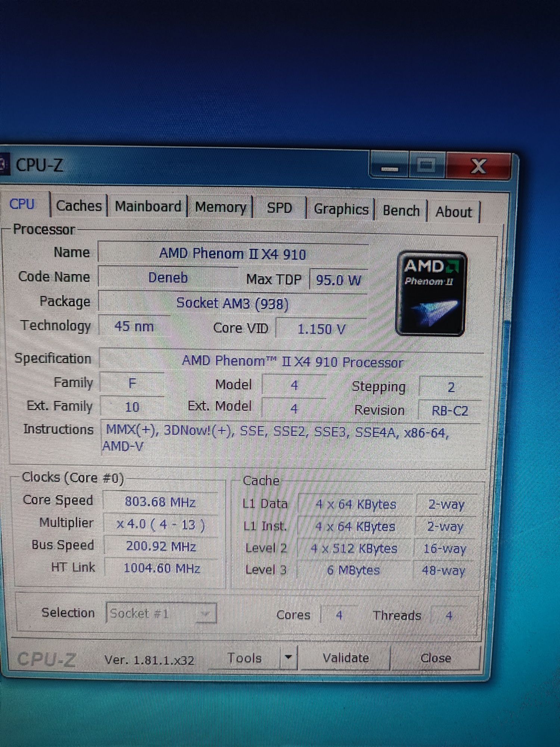
Task: Click the Revision value RB-C2
Action: (450, 411)
